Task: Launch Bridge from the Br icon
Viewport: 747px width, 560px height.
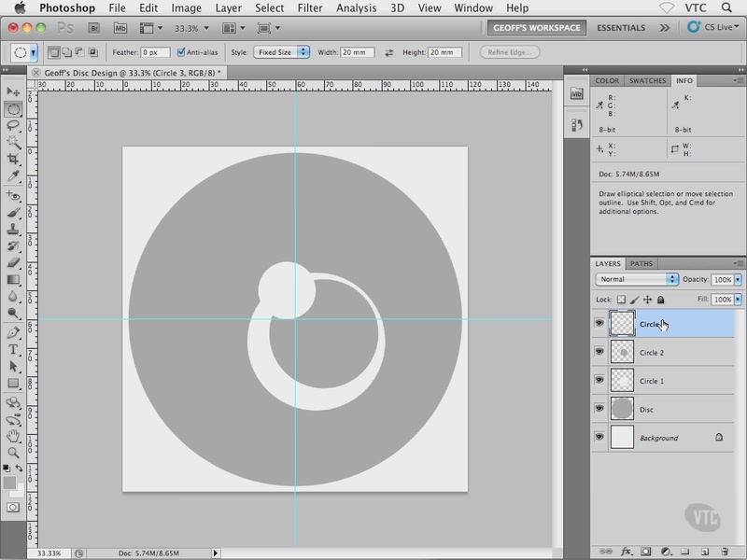Action: (x=94, y=28)
